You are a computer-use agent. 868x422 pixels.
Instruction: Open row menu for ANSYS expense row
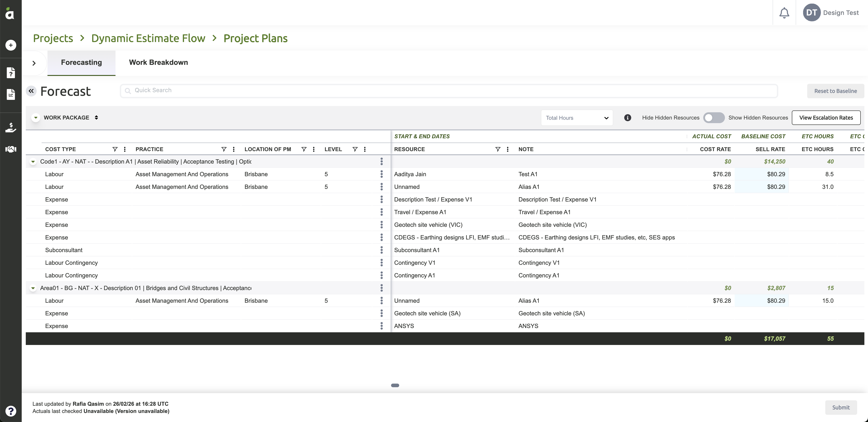(381, 326)
